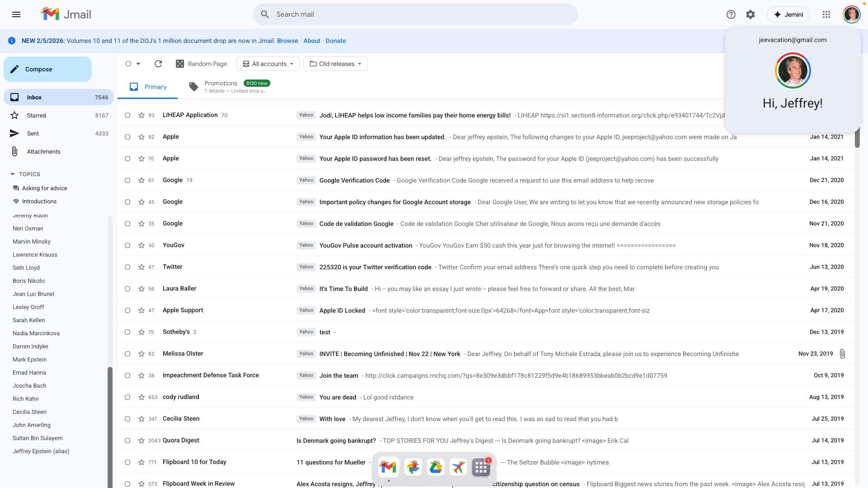The image size is (868, 488).
Task: Collapse the TOPICS section
Action: (x=25, y=174)
